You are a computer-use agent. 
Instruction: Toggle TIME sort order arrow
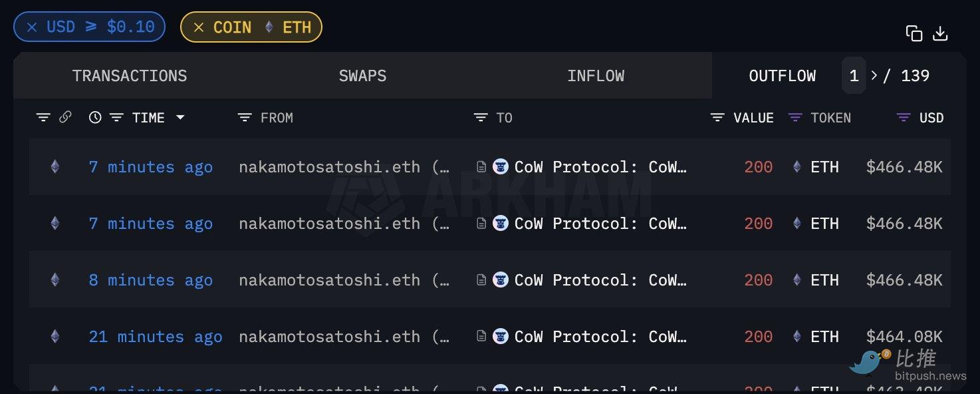(x=180, y=118)
